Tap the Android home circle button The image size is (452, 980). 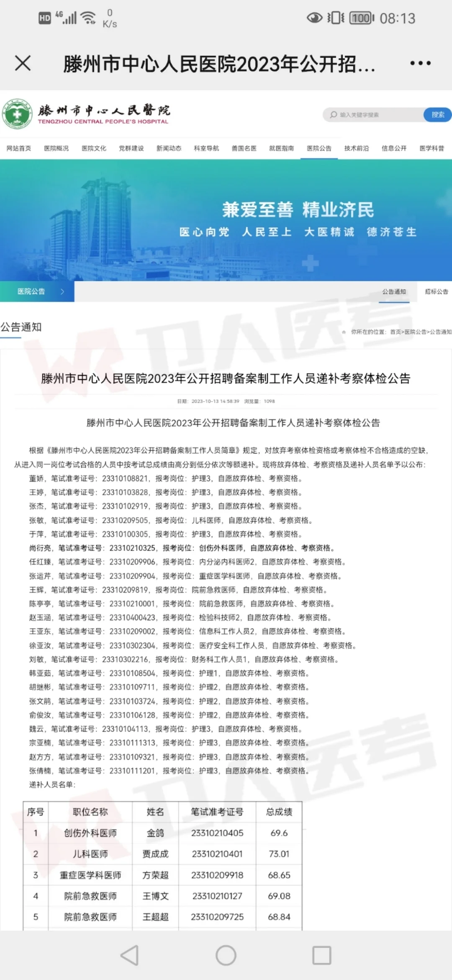[226, 955]
